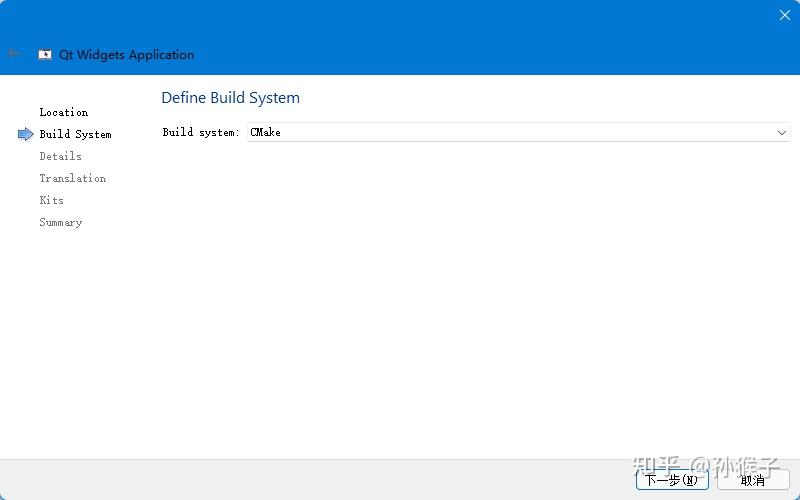The image size is (800, 500).
Task: Jump to the Details step
Action: point(61,156)
